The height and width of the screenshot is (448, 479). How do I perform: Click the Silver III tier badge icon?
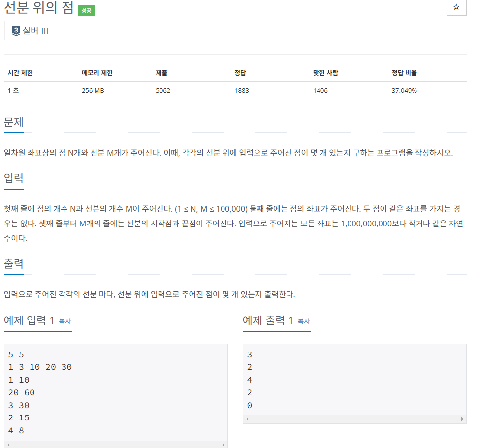[x=16, y=31]
